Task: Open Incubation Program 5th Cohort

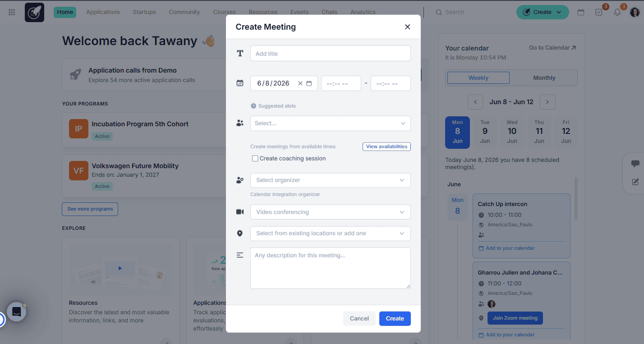Action: (140, 124)
